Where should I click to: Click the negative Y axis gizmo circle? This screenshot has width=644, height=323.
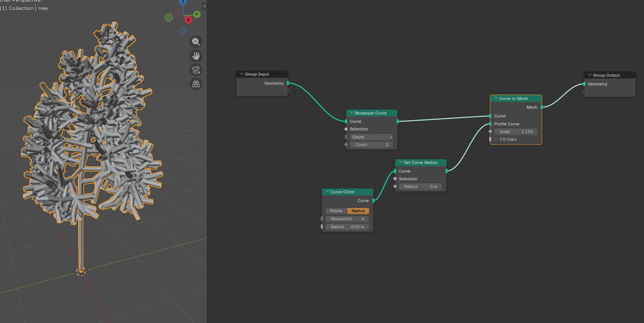click(x=169, y=17)
